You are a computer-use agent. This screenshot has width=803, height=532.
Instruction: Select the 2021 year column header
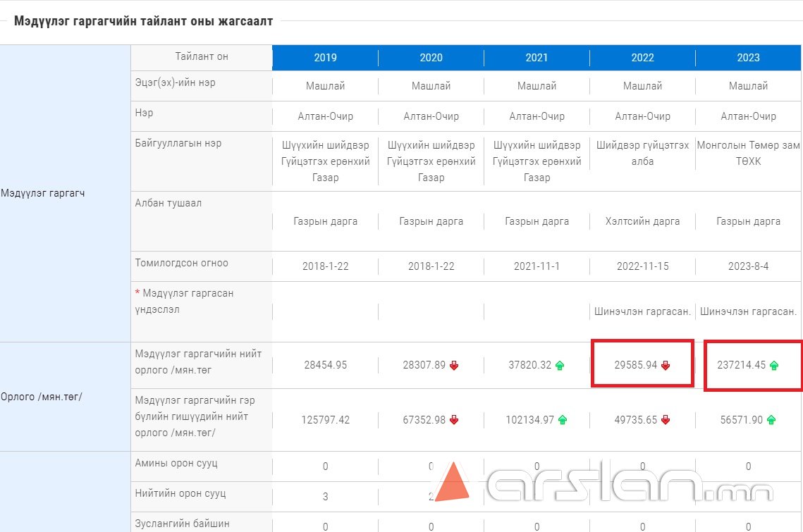point(537,58)
